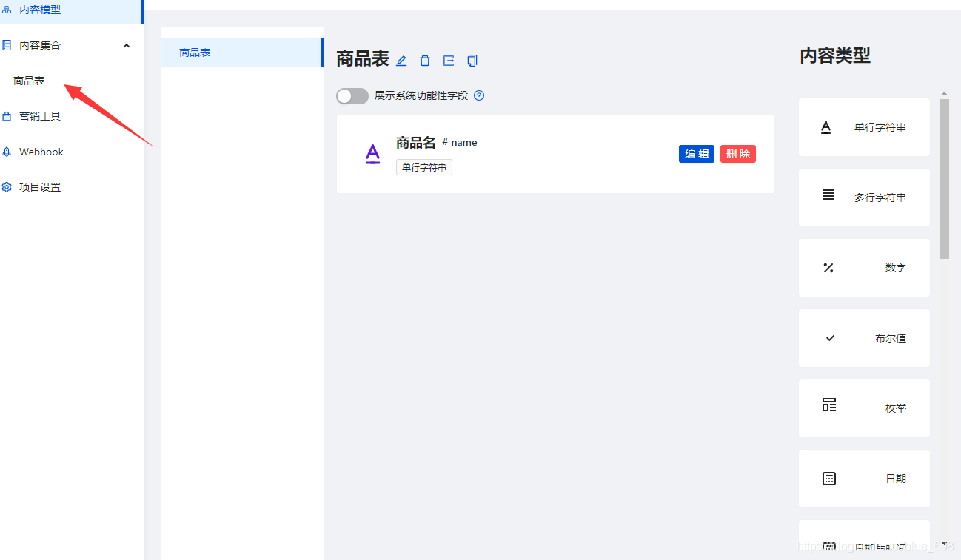Click the 删除 button for 商品名
The height and width of the screenshot is (560, 961).
(738, 154)
